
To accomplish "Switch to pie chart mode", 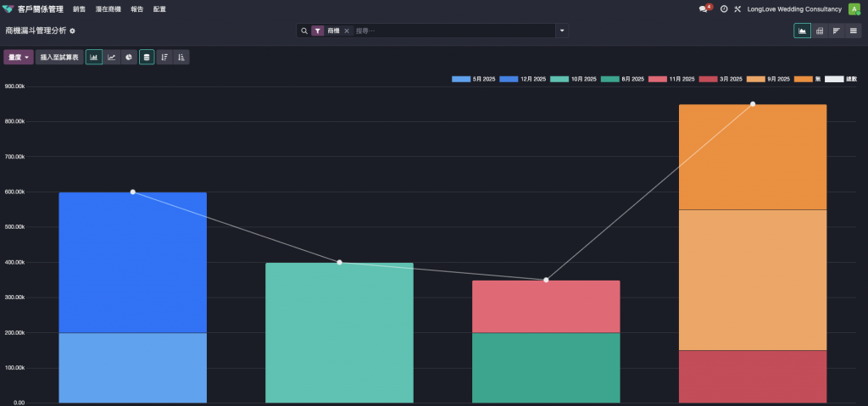I will (x=129, y=57).
